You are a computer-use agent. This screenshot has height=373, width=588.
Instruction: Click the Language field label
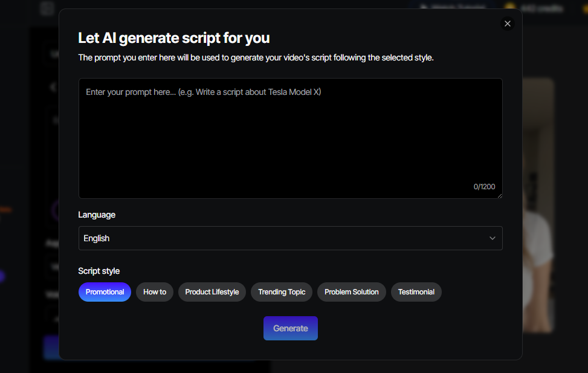(97, 215)
